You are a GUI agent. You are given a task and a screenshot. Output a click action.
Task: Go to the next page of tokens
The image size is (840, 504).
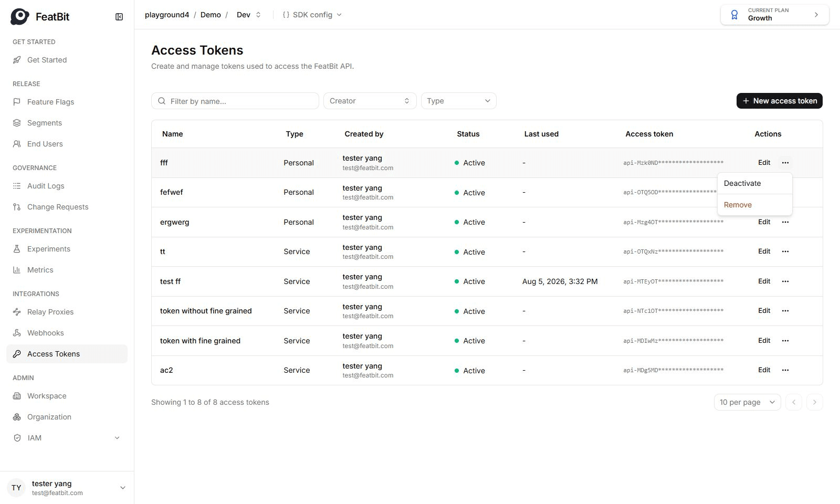[x=815, y=402]
